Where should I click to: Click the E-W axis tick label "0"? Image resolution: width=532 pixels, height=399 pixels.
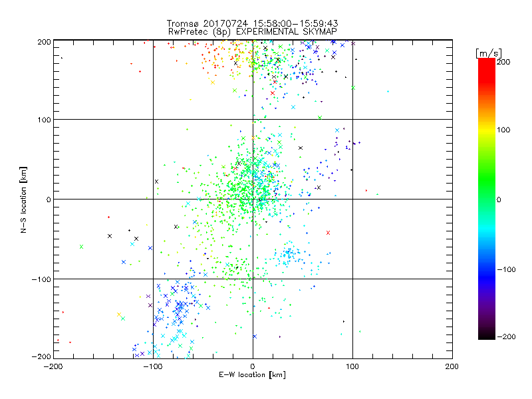253,366
